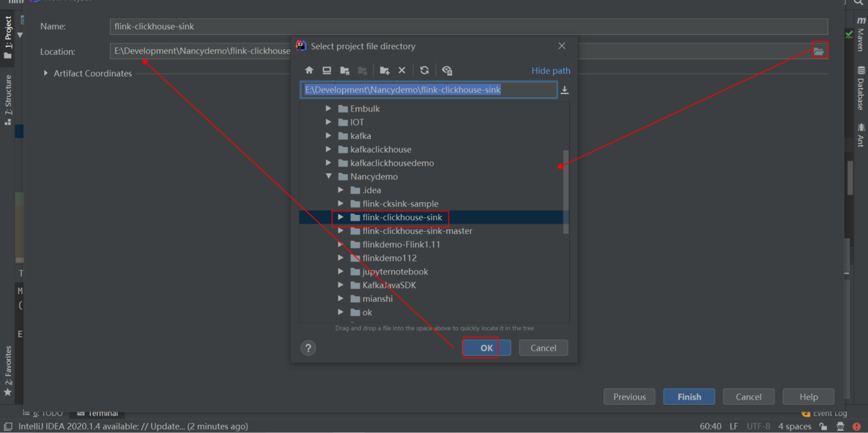Click line position 60:40 in status bar
The image size is (868, 433).
point(710,426)
